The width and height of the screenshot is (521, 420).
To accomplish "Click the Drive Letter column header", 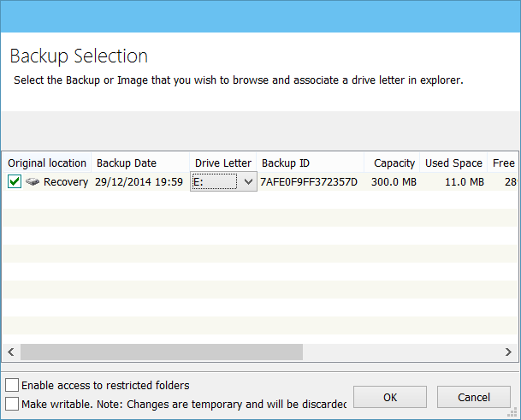I will pos(223,163).
